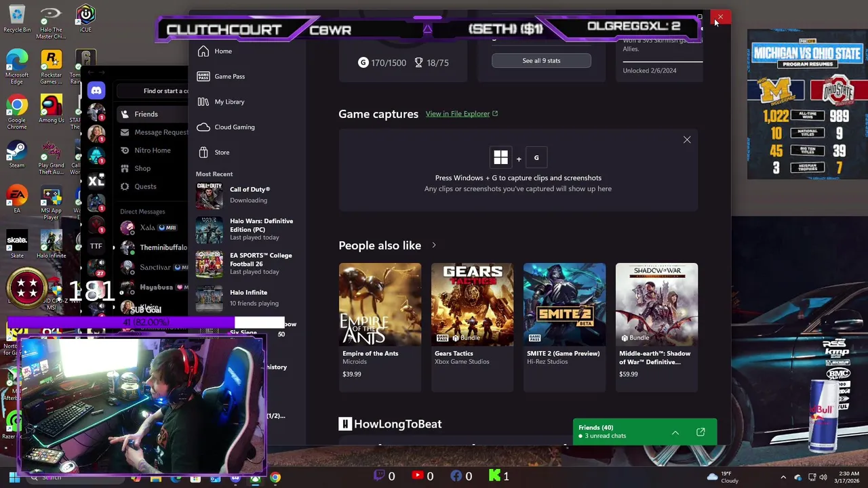Select Halo Infinite in Most Recent list
This screenshot has width=868, height=488.
[x=248, y=298]
